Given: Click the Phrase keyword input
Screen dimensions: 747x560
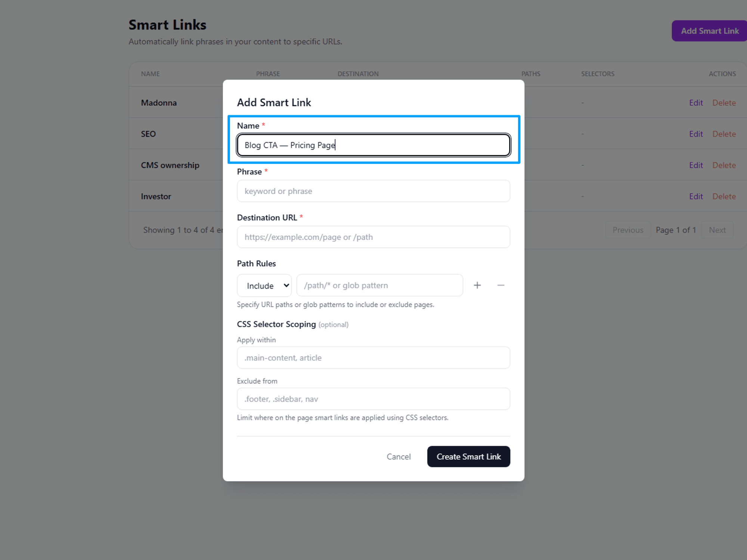Looking at the screenshot, I should pyautogui.click(x=373, y=191).
